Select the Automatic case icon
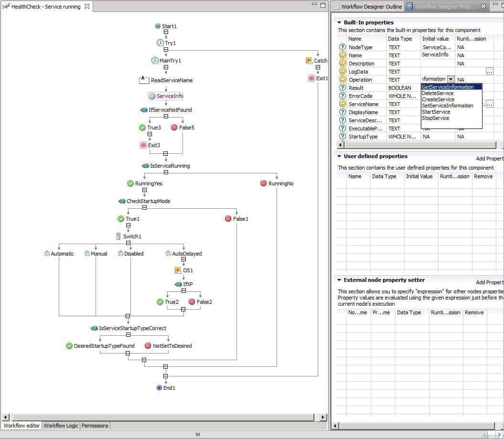 [47, 253]
